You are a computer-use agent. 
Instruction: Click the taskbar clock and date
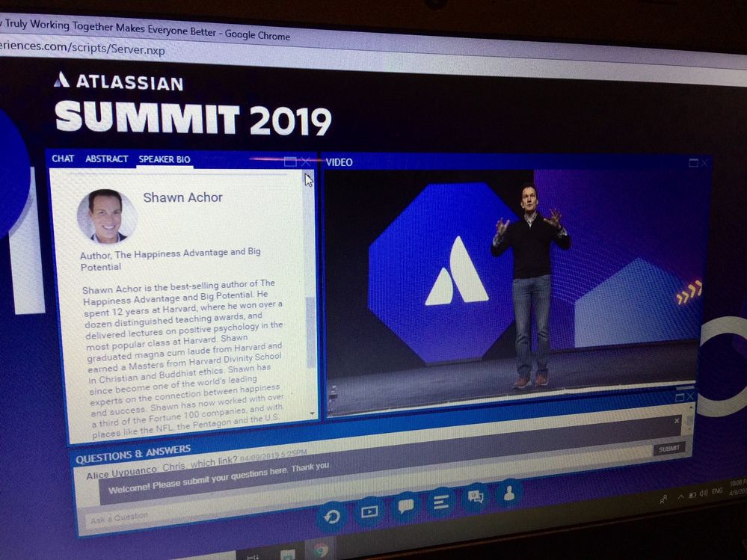pos(737,488)
